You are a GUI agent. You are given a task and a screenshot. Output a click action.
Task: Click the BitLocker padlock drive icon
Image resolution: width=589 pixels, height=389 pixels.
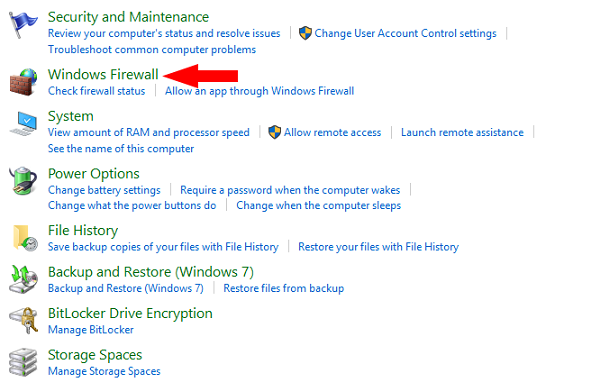click(x=23, y=320)
